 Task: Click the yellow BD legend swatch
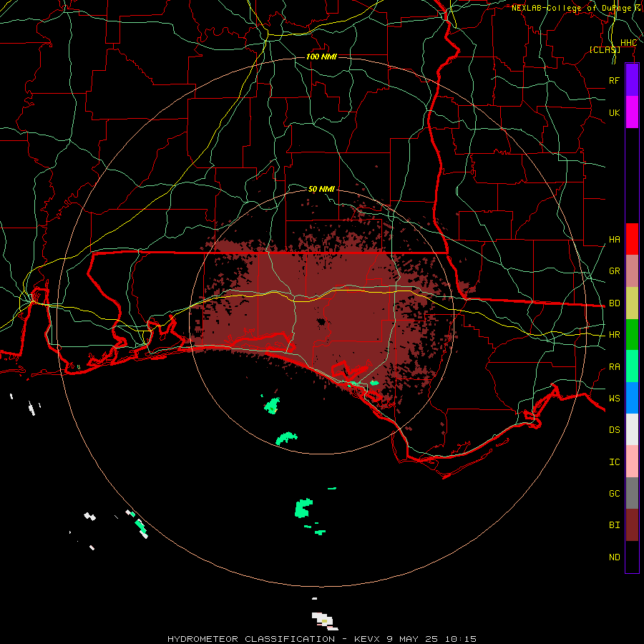[632, 303]
